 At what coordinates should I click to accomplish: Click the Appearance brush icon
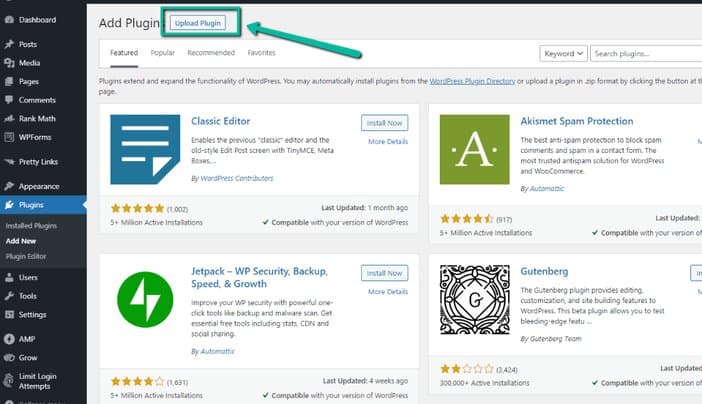tap(9, 186)
